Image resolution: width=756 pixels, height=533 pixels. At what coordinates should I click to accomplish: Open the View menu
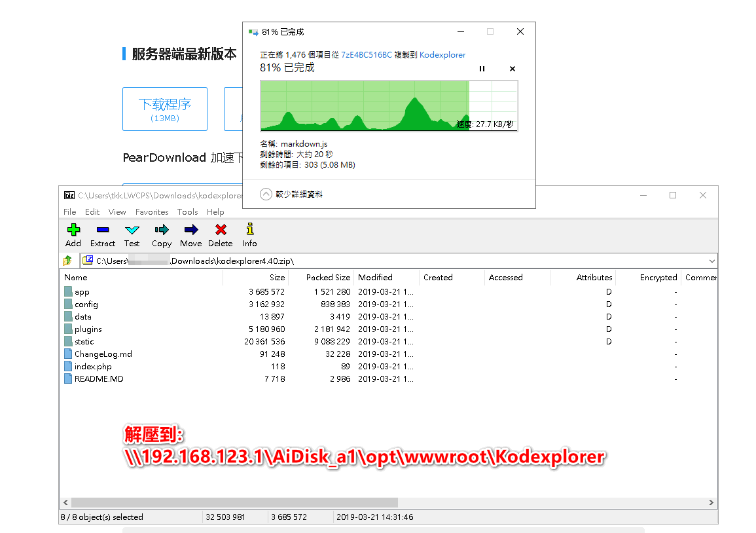(117, 211)
